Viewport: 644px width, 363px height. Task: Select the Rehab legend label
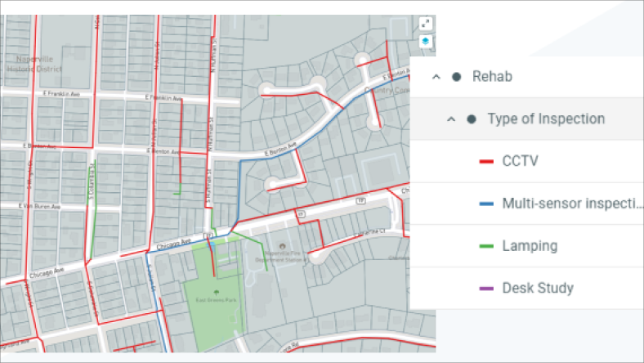[x=492, y=77]
